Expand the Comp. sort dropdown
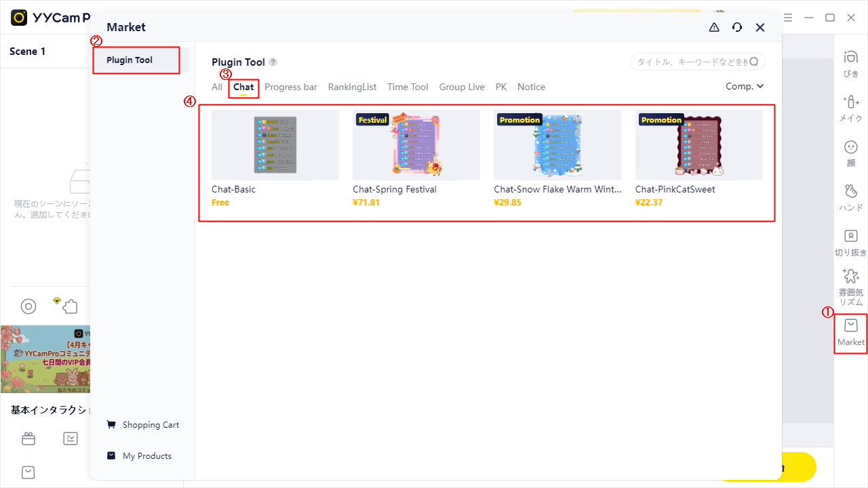The height and width of the screenshot is (488, 868). 745,86
